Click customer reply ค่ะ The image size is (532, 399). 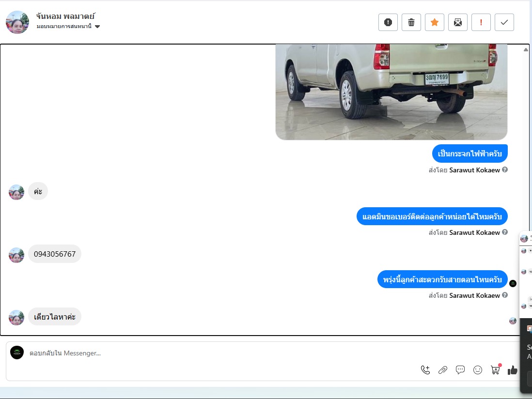[x=38, y=191]
